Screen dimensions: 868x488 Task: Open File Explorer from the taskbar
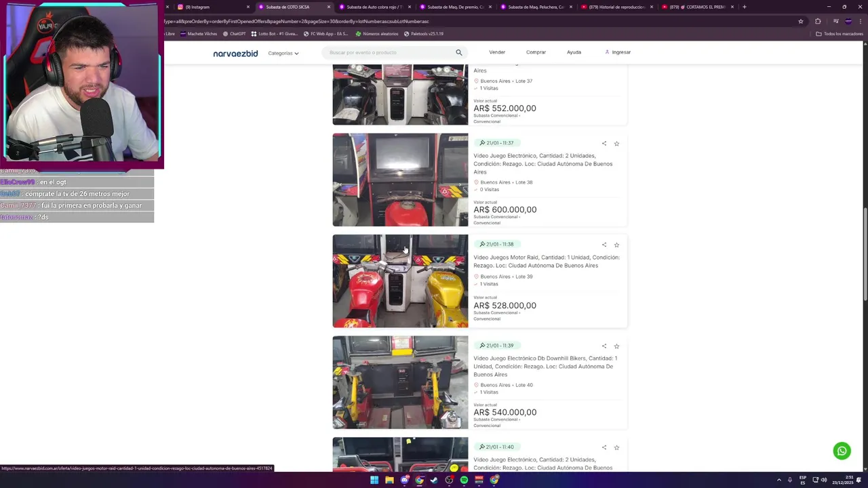[389, 480]
